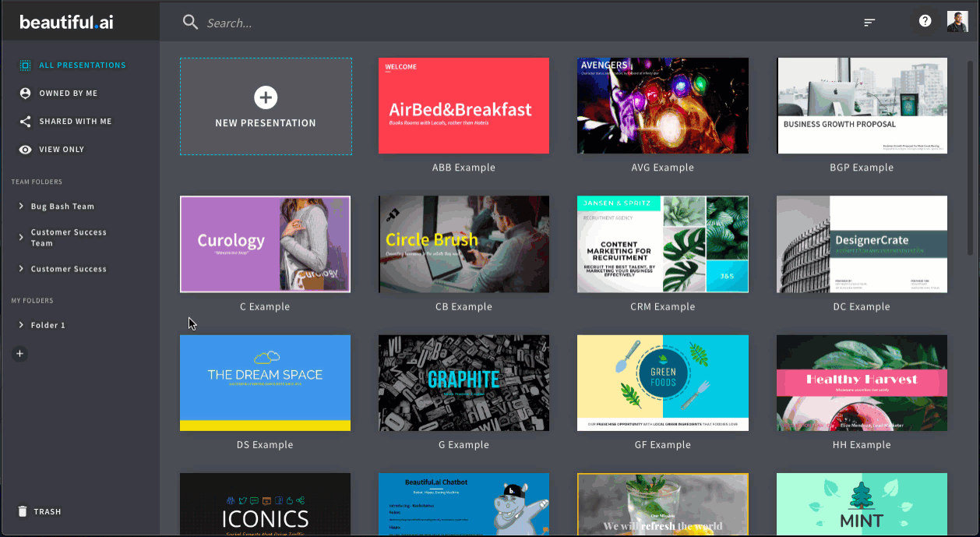Click the 'CRM Example' title
Viewport: 980px width, 537px height.
(x=663, y=306)
